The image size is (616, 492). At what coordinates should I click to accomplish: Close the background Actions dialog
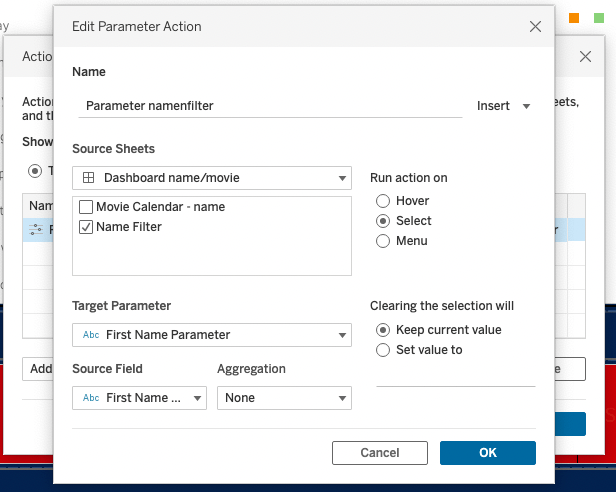[586, 57]
